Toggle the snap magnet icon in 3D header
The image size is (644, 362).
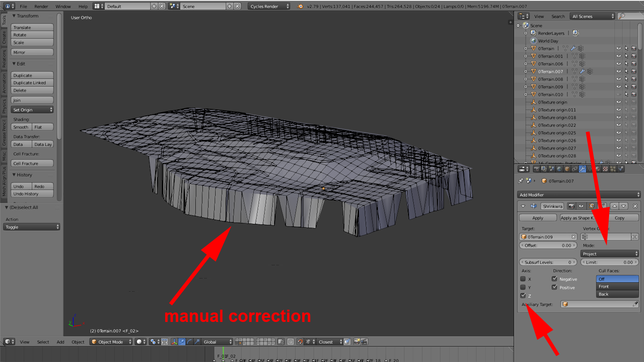pyautogui.click(x=300, y=342)
